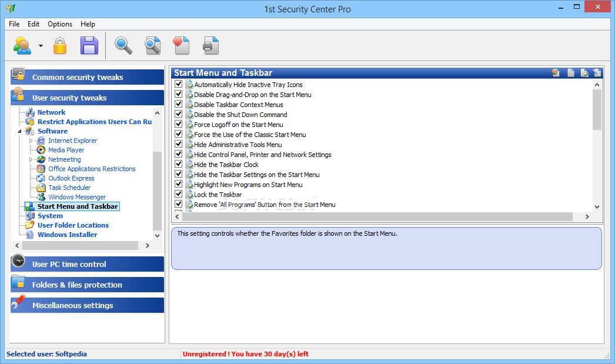Click the Restrict Applications tree icon
This screenshot has height=364, width=615.
point(30,122)
